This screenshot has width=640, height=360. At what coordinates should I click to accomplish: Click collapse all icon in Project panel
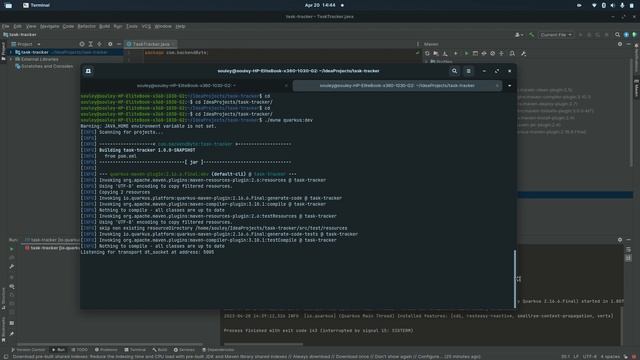(100, 44)
